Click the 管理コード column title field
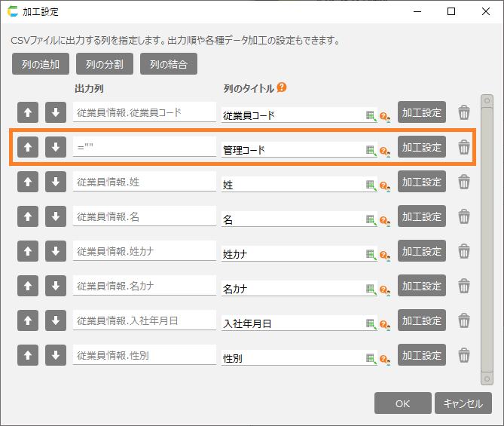504x426 pixels. tap(292, 150)
